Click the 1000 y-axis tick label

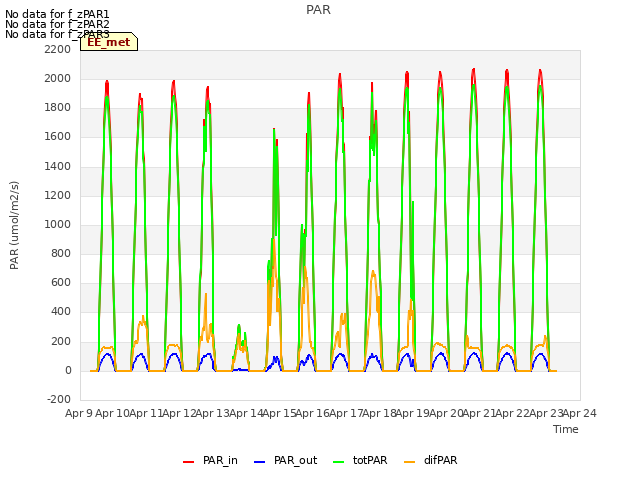58,224
